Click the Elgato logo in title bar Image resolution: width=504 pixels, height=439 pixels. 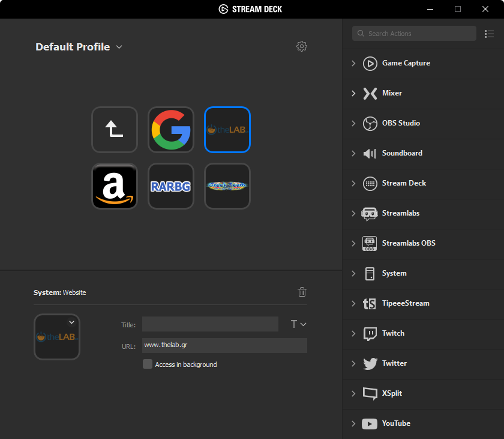click(x=223, y=9)
